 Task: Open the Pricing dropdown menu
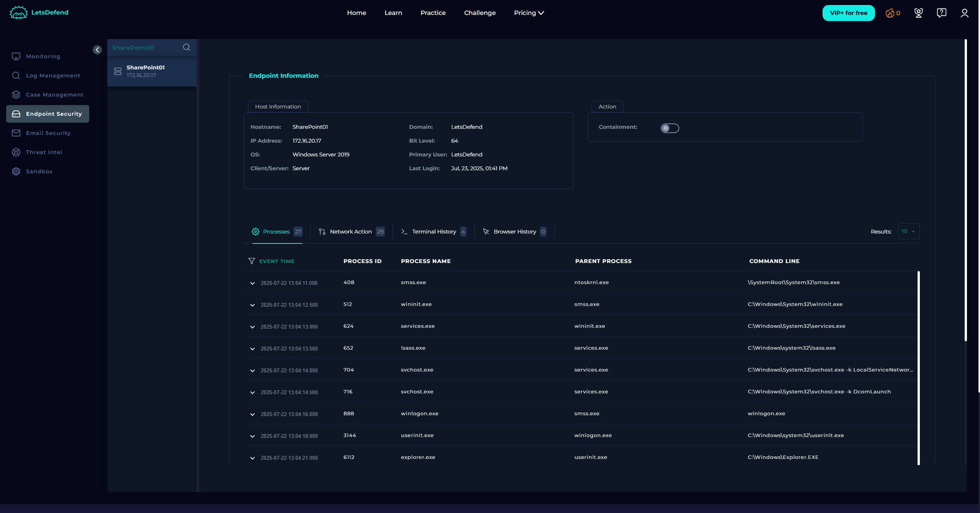coord(529,13)
